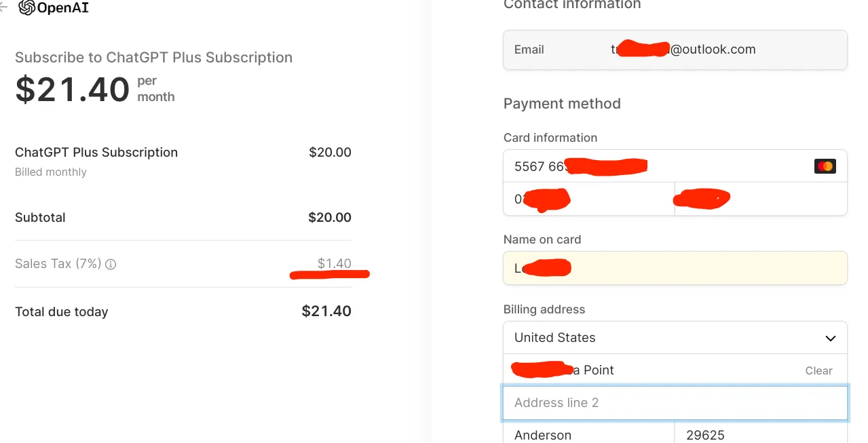Open the United States country selector
The image size is (868, 443).
(675, 338)
